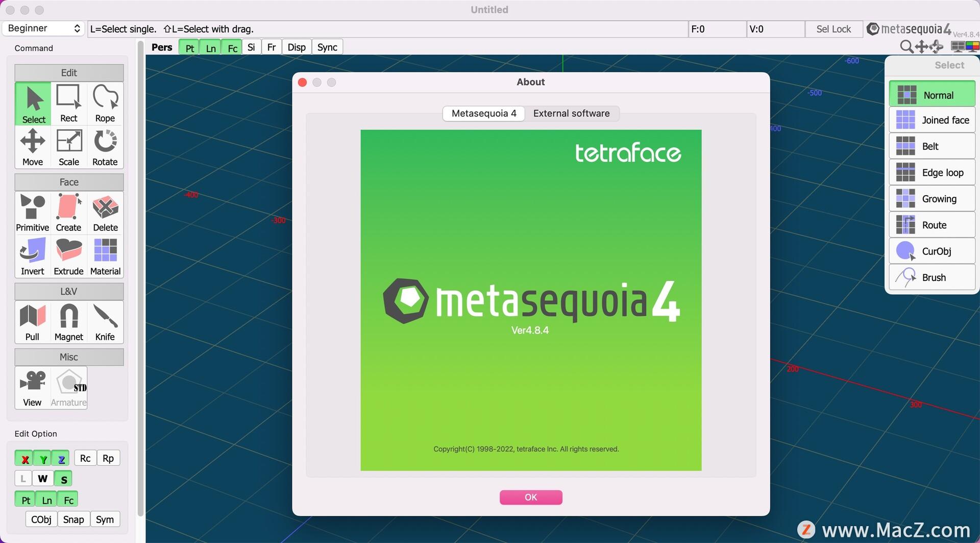Collapse the L&V command section

69,291
